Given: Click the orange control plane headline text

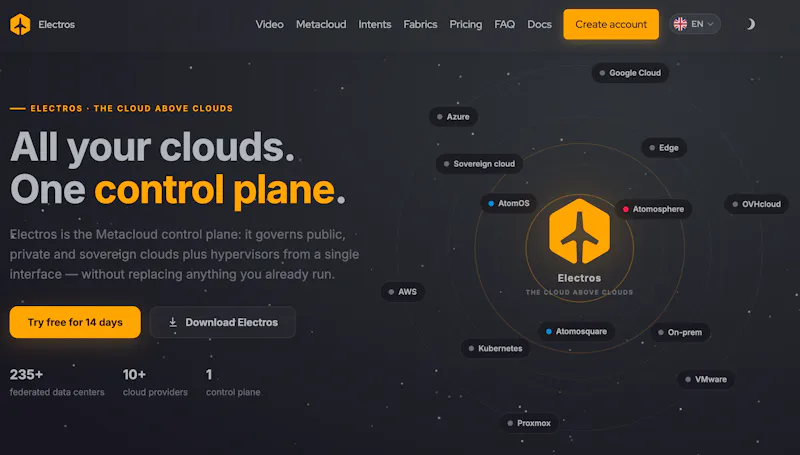Looking at the screenshot, I should point(215,190).
